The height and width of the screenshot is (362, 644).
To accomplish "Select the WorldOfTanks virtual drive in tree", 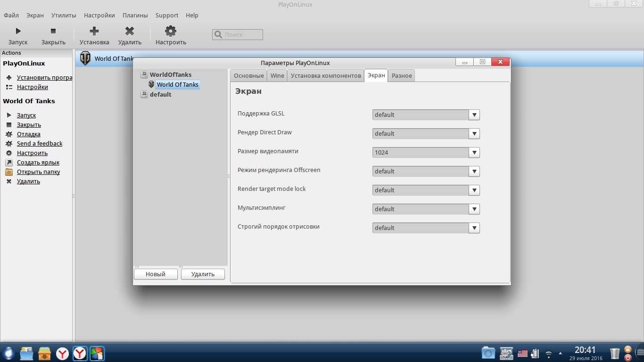I will [x=171, y=74].
